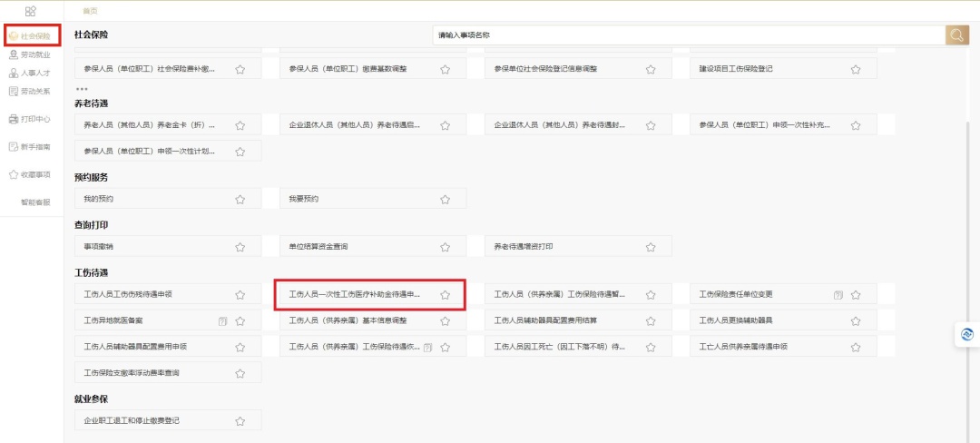Open help icon for 工伤保险待遇恢… item

click(427, 348)
